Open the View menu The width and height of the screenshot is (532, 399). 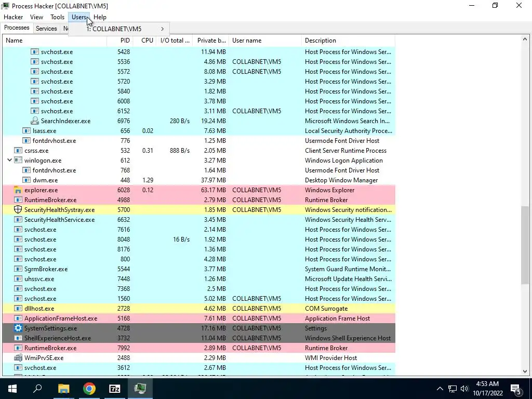click(x=36, y=17)
